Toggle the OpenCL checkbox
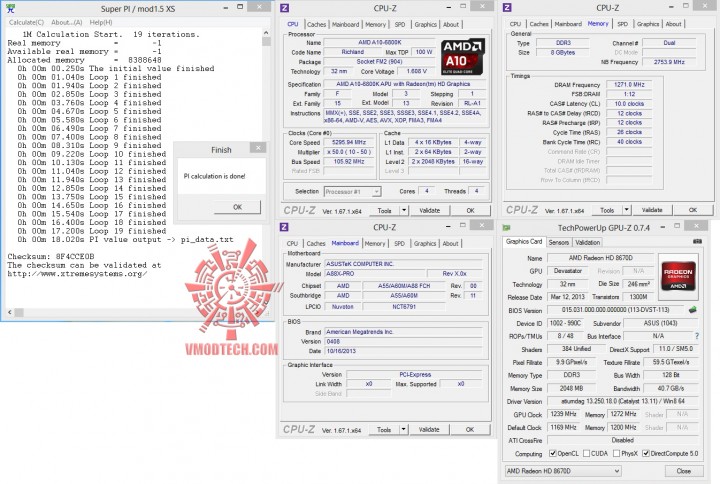 (553, 453)
